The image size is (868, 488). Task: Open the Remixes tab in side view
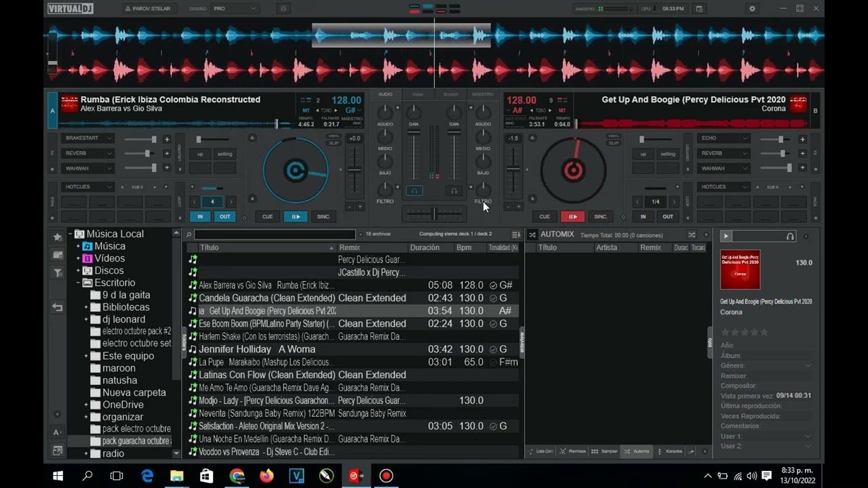pos(573,451)
